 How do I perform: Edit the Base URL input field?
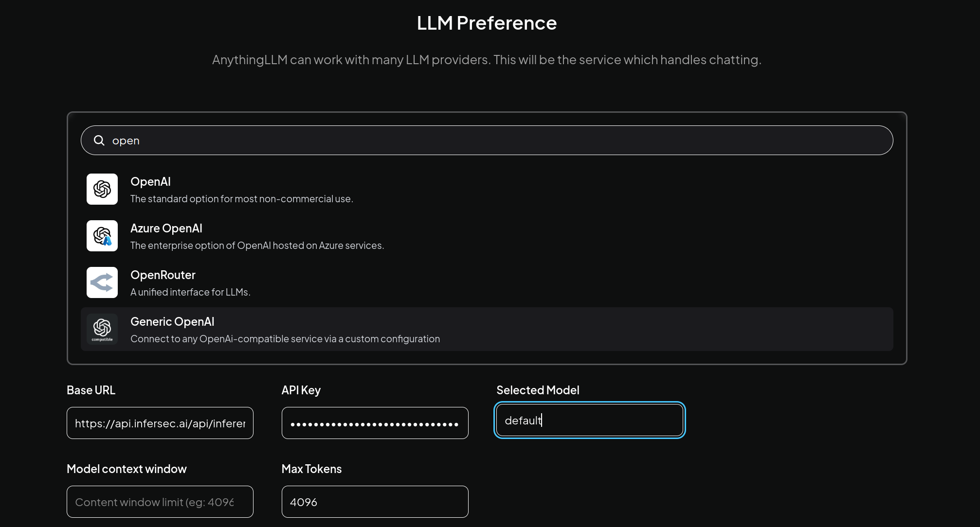click(x=160, y=423)
